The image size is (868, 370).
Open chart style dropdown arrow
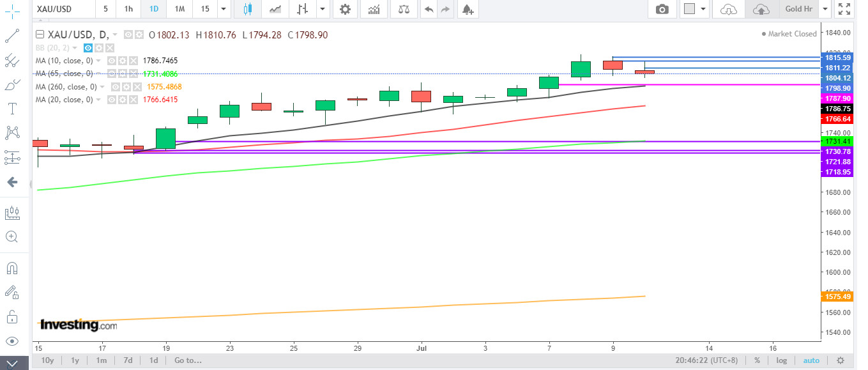pyautogui.click(x=323, y=9)
